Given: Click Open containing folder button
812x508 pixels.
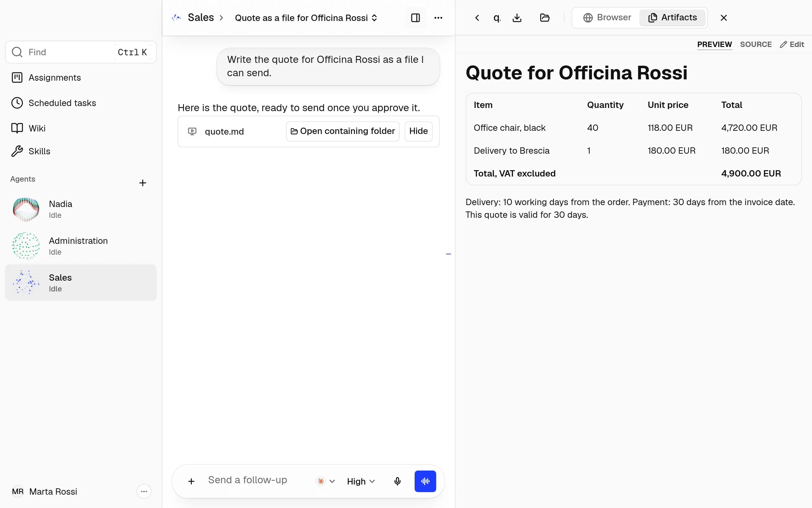Looking at the screenshot, I should coord(343,131).
